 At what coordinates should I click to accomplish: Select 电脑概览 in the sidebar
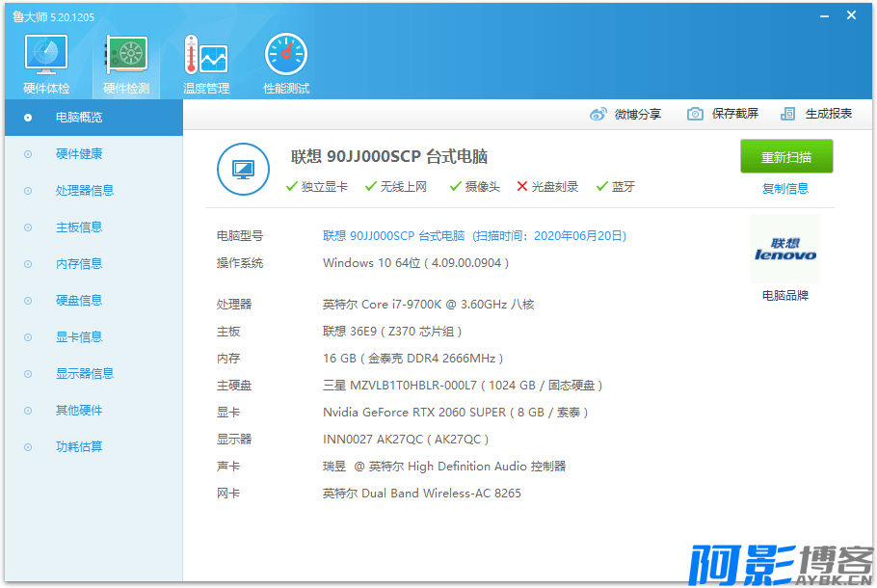[x=79, y=118]
